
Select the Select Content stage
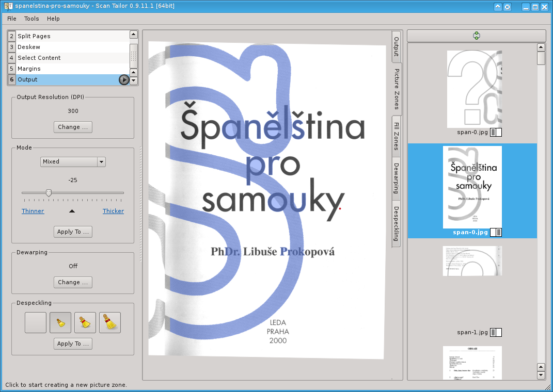pos(69,58)
